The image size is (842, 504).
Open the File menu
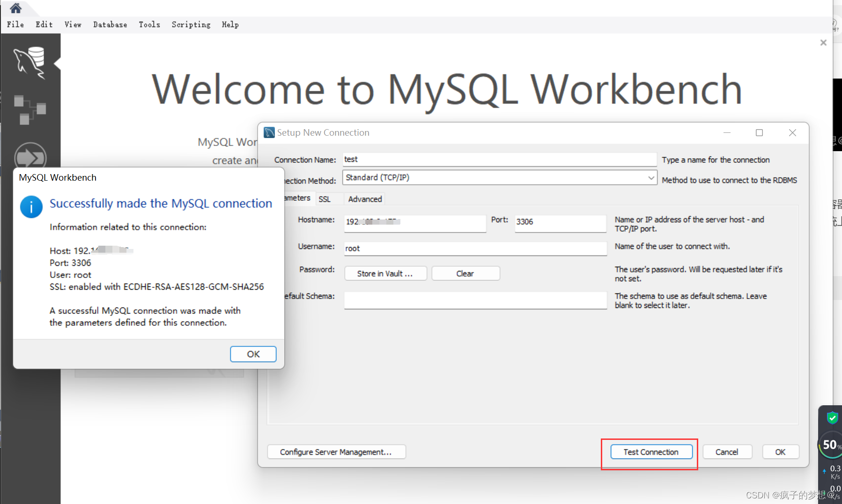click(15, 24)
